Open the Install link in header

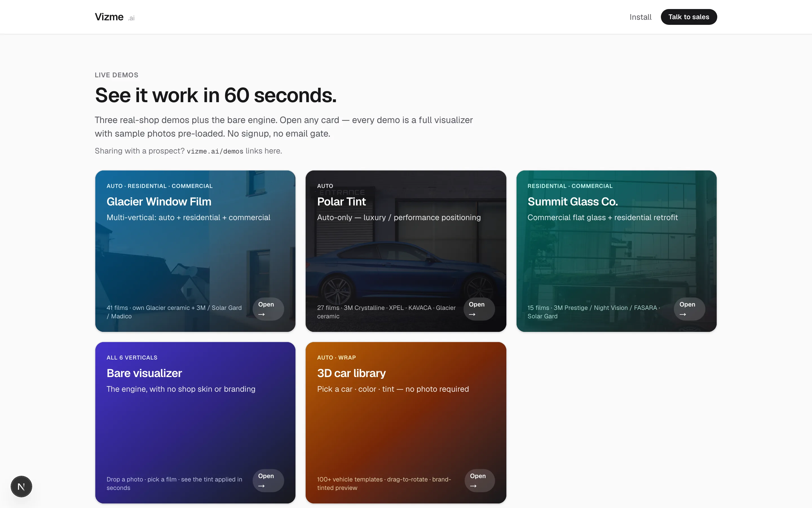(640, 17)
